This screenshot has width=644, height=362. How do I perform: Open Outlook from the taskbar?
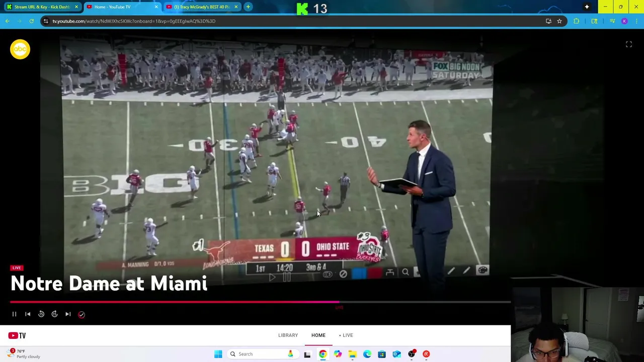(x=396, y=354)
